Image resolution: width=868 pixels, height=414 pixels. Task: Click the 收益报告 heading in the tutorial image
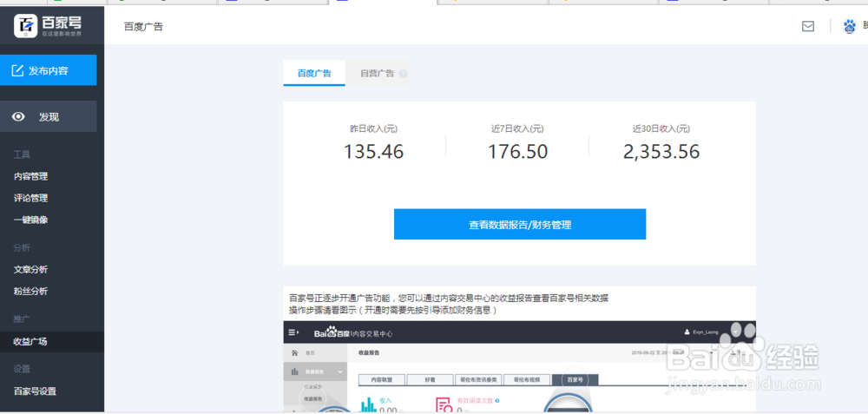[x=369, y=352]
